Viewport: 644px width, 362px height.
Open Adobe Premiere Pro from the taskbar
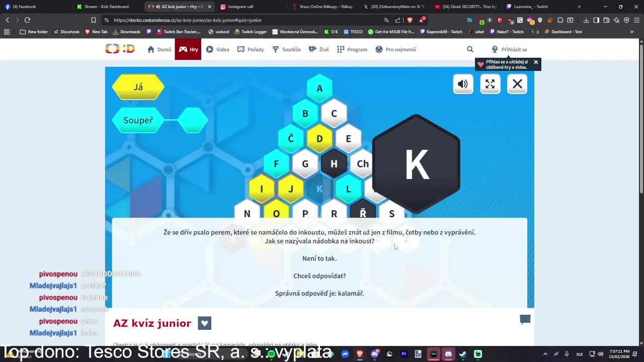coord(404,354)
